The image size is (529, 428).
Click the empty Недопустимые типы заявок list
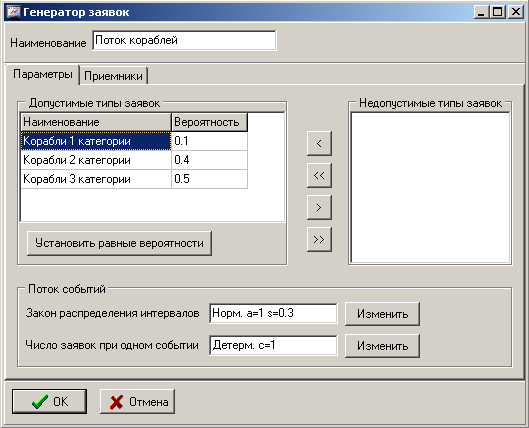pyautogui.click(x=430, y=188)
